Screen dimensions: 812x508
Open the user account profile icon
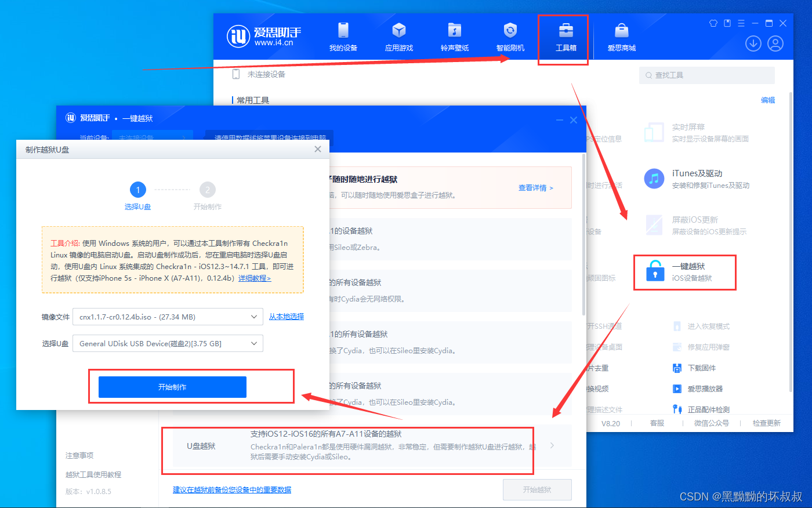pyautogui.click(x=775, y=43)
